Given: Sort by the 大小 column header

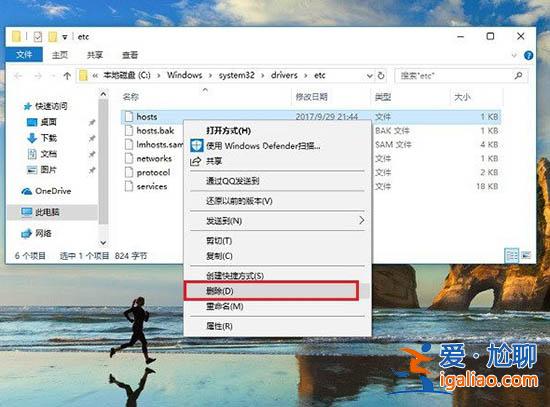Looking at the screenshot, I should pyautogui.click(x=462, y=97).
